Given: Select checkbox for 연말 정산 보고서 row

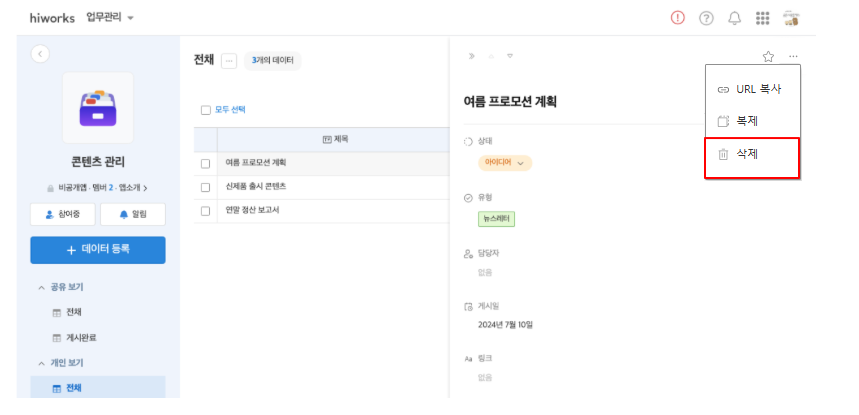Looking at the screenshot, I should (206, 210).
